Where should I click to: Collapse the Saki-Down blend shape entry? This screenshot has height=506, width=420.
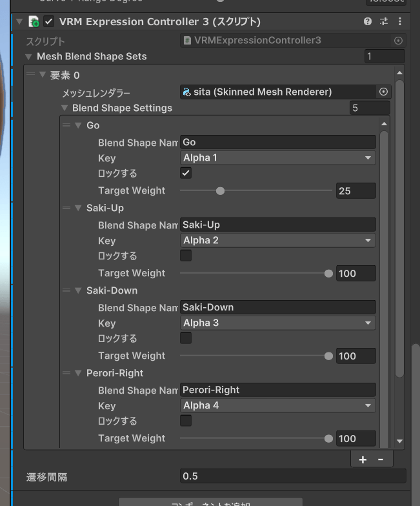pos(78,290)
